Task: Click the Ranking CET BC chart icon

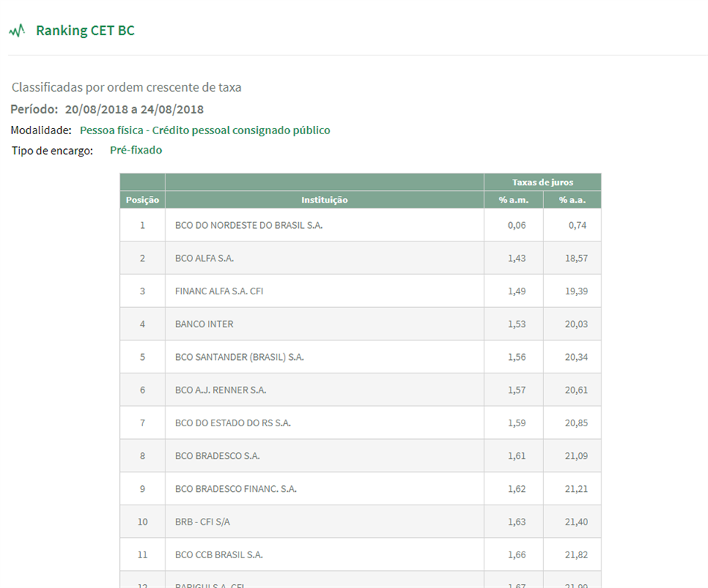Action: coord(16,31)
